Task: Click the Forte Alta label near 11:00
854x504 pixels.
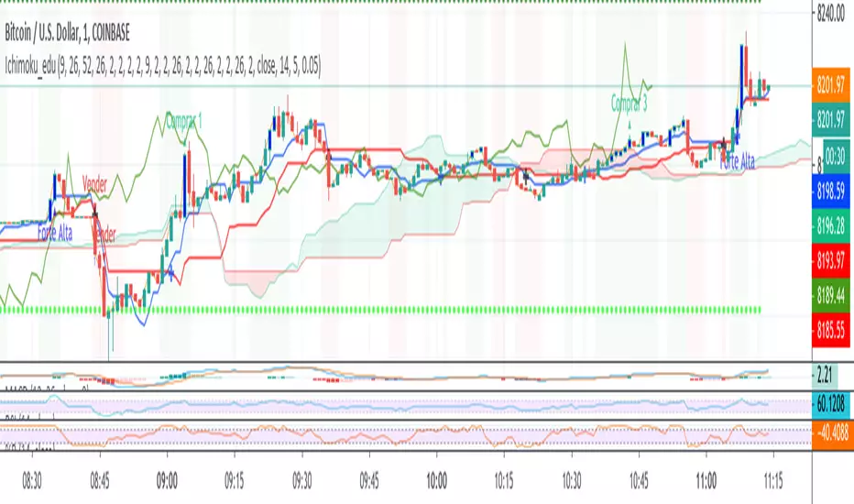Action: tap(738, 161)
